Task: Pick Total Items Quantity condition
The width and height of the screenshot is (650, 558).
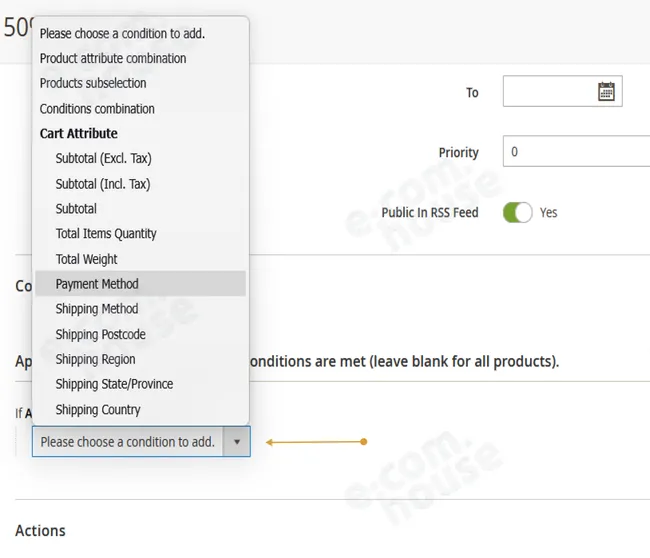Action: [x=141, y=234]
